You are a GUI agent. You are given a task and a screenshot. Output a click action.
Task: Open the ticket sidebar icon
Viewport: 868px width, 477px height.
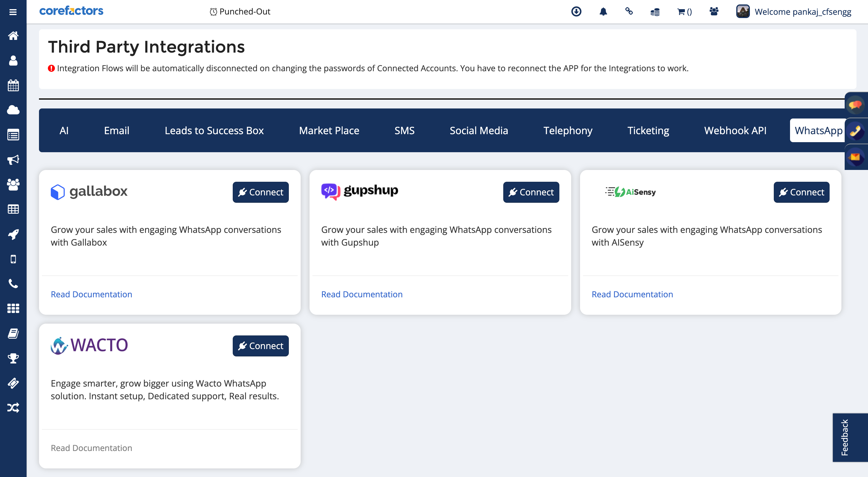(13, 383)
